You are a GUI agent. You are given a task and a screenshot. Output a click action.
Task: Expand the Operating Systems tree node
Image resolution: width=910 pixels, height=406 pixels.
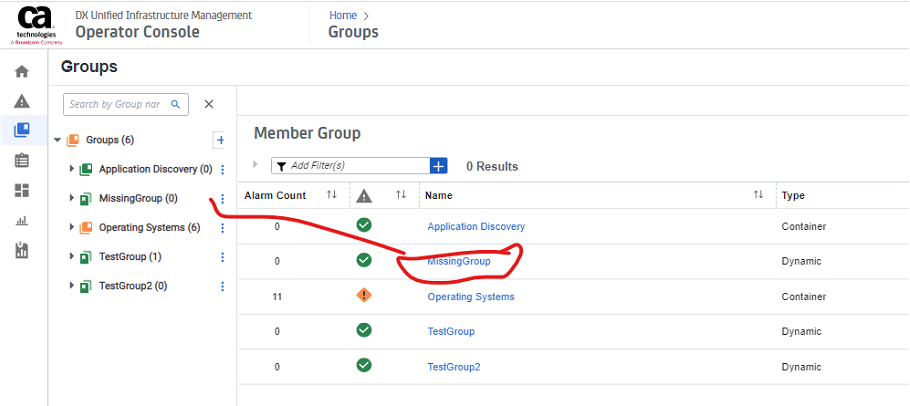tap(72, 228)
